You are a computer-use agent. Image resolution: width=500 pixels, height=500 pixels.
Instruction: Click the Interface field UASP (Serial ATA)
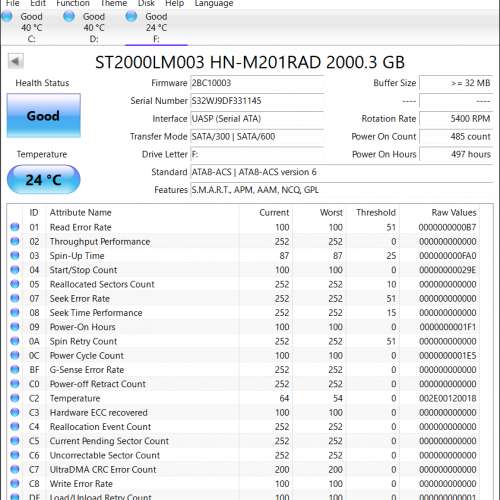pyautogui.click(x=257, y=119)
